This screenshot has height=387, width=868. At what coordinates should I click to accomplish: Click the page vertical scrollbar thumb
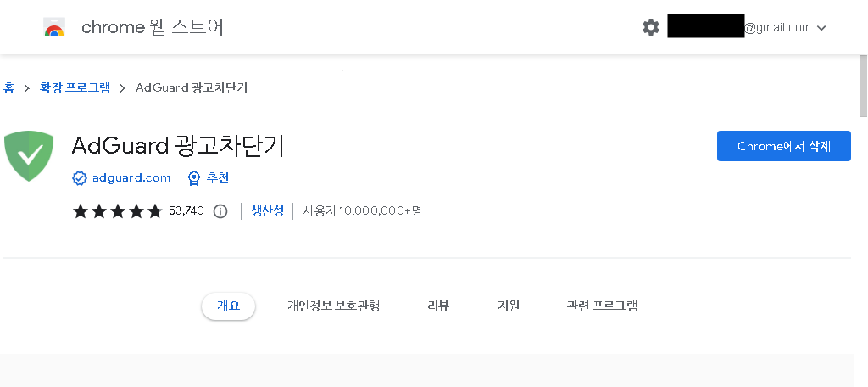(x=863, y=87)
